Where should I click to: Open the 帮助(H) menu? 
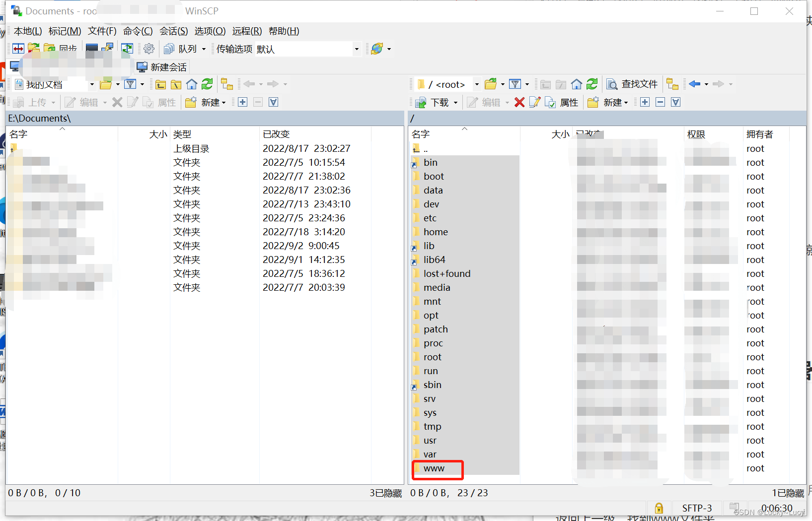(x=284, y=31)
